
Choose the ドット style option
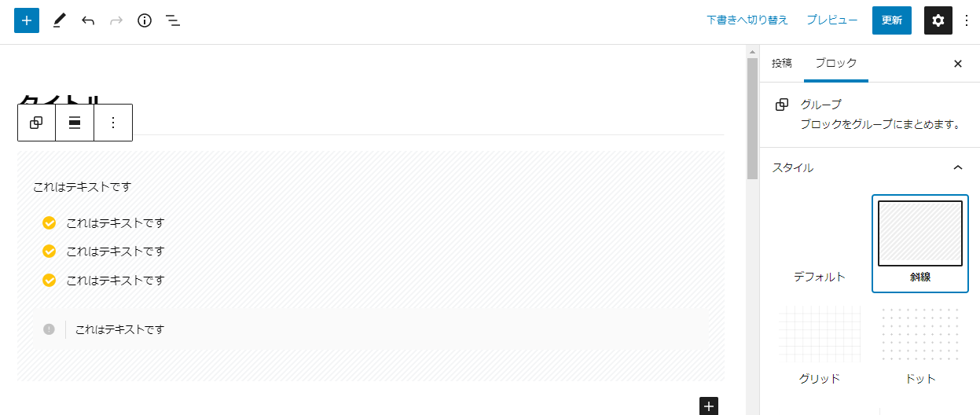click(920, 344)
